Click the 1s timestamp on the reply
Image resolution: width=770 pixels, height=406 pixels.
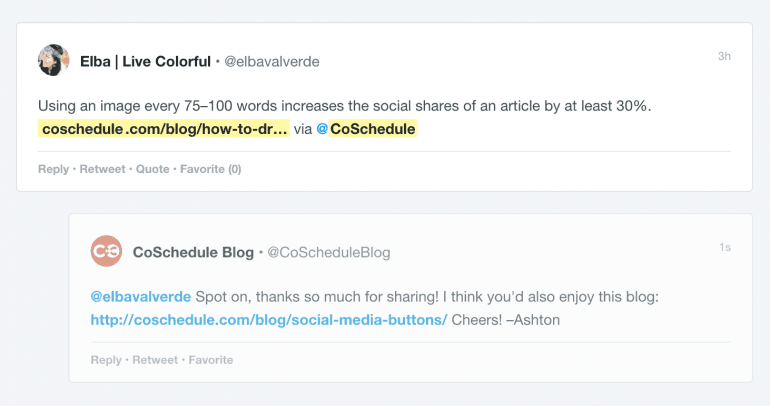[725, 247]
